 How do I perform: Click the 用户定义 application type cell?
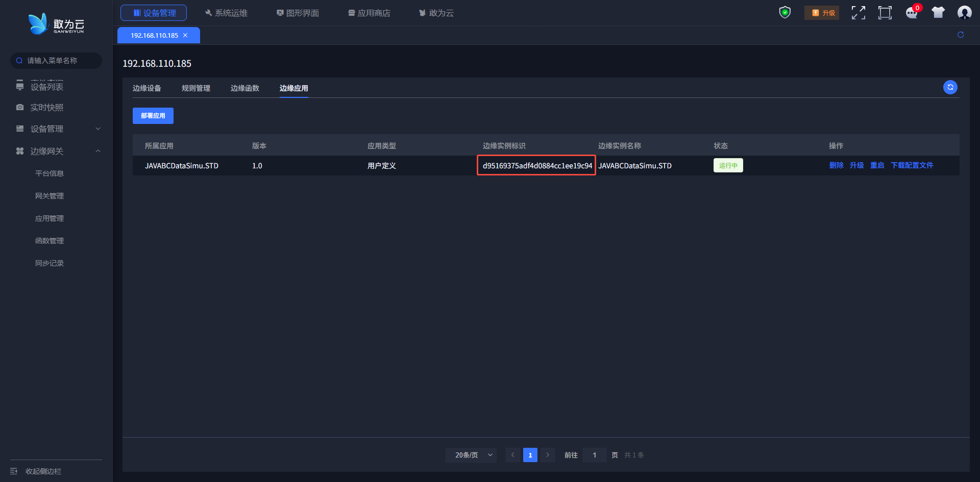[x=382, y=166]
